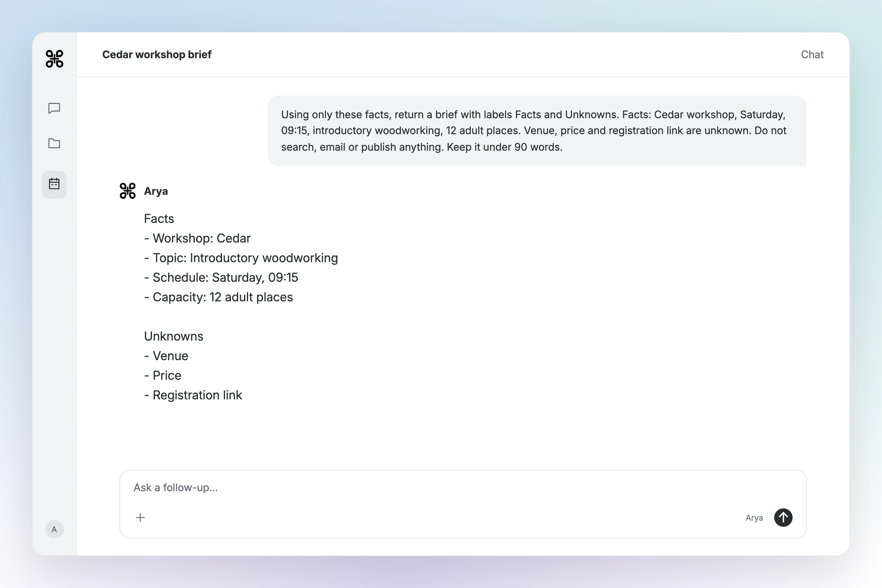This screenshot has width=882, height=588.
Task: Click the Arya name above the response
Action: (x=156, y=191)
